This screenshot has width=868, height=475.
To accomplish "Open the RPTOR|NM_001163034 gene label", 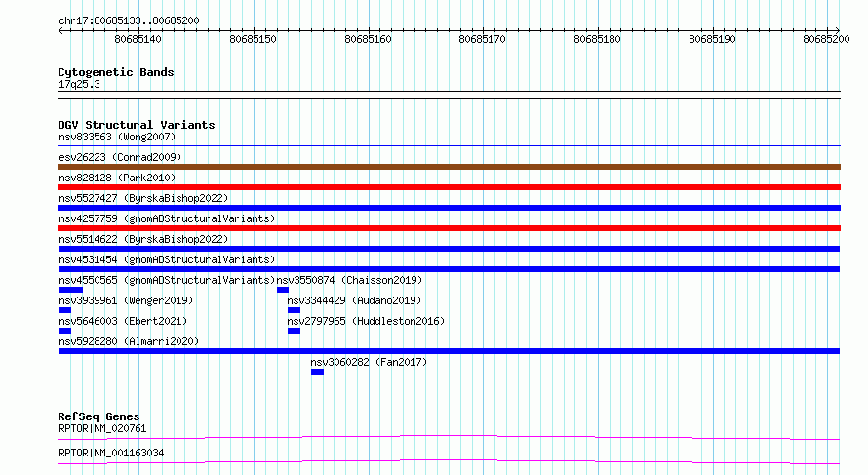I will click(111, 453).
